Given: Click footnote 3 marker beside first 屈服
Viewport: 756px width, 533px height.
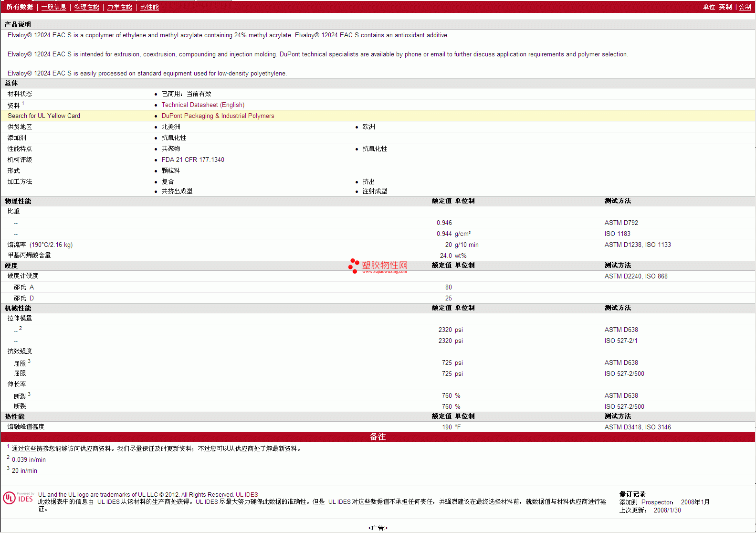Looking at the screenshot, I should click(x=29, y=361).
